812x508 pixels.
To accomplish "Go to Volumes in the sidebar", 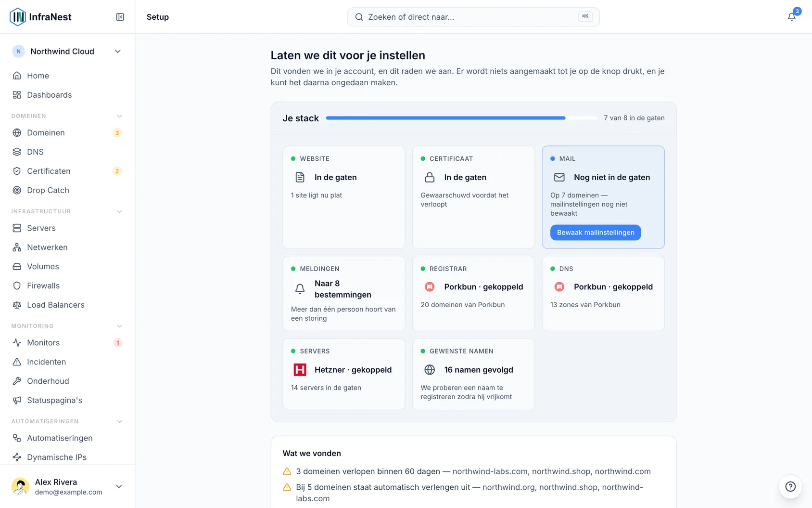I will point(67,266).
